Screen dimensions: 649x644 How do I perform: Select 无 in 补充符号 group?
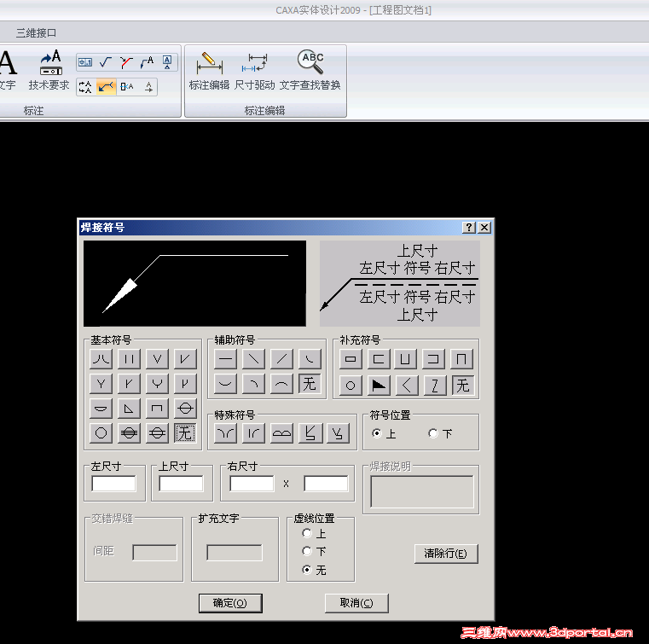[463, 386]
